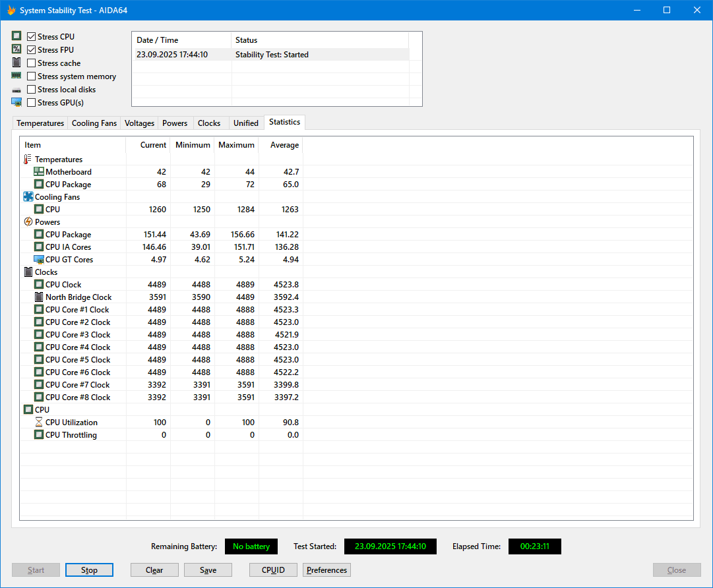
Task: Enable the Stress cache checkbox
Action: [32, 63]
